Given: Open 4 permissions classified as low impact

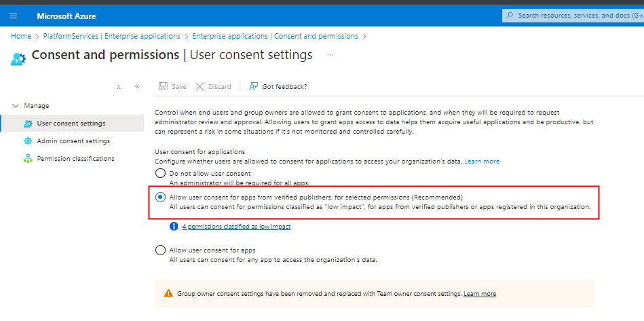Looking at the screenshot, I should coord(236,226).
